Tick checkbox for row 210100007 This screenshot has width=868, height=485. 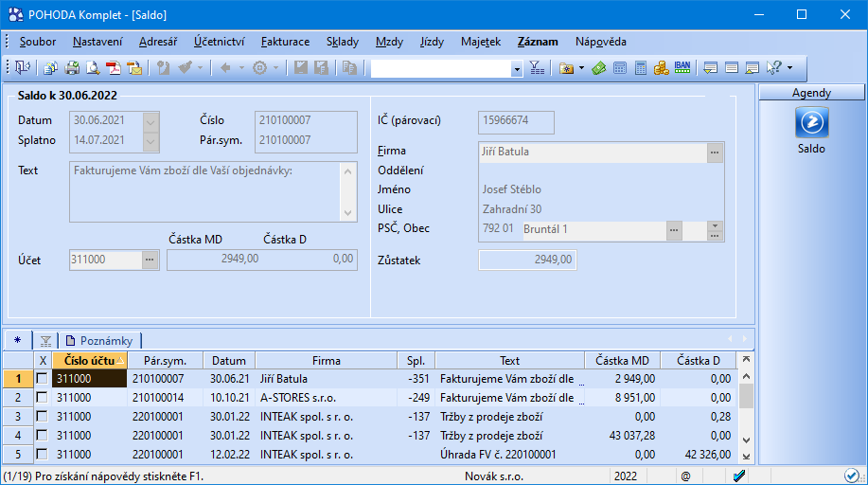click(x=42, y=379)
